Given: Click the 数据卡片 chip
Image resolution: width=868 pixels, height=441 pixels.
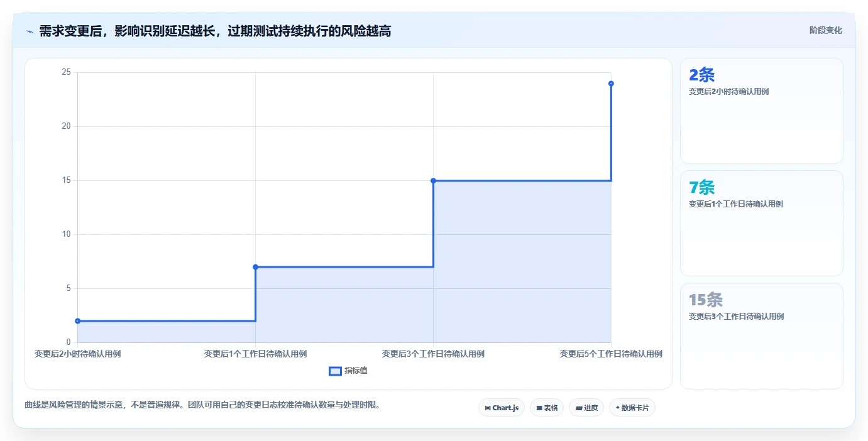Looking at the screenshot, I should pyautogui.click(x=632, y=408).
